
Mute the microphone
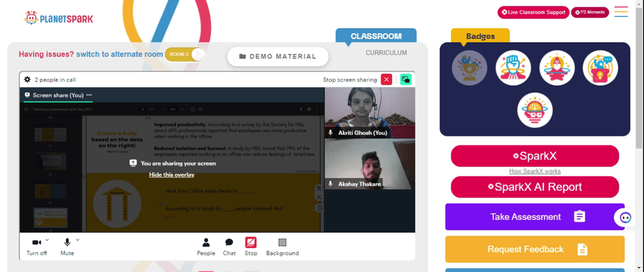67,246
